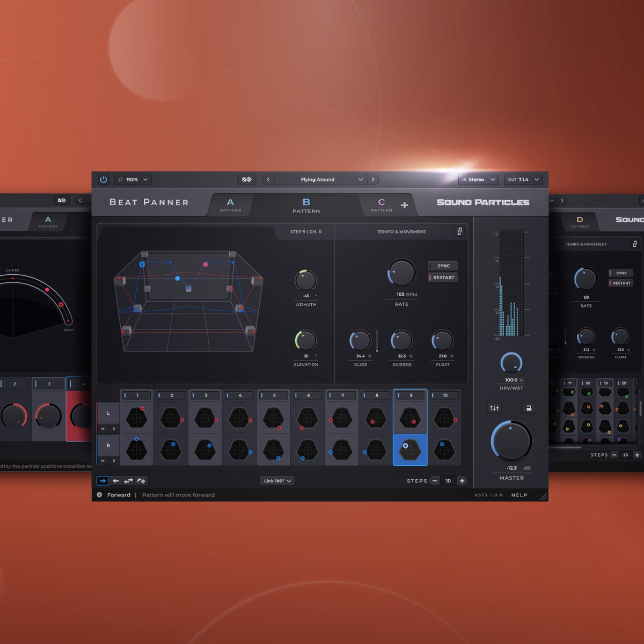
Task: Select the Forward direction arrow
Action: point(103,481)
